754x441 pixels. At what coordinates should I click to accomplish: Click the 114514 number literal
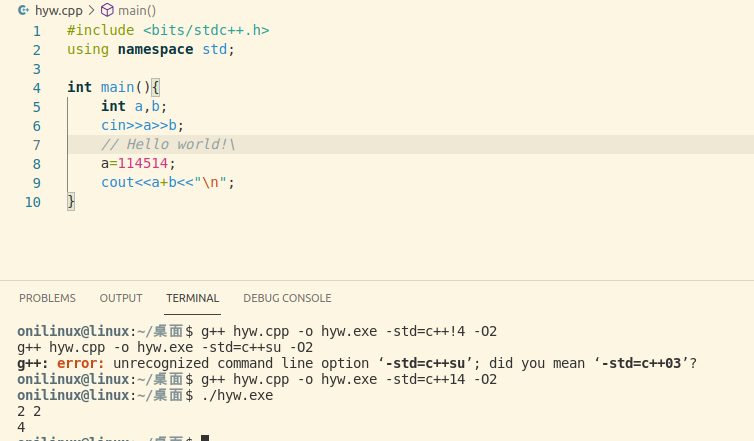click(143, 164)
